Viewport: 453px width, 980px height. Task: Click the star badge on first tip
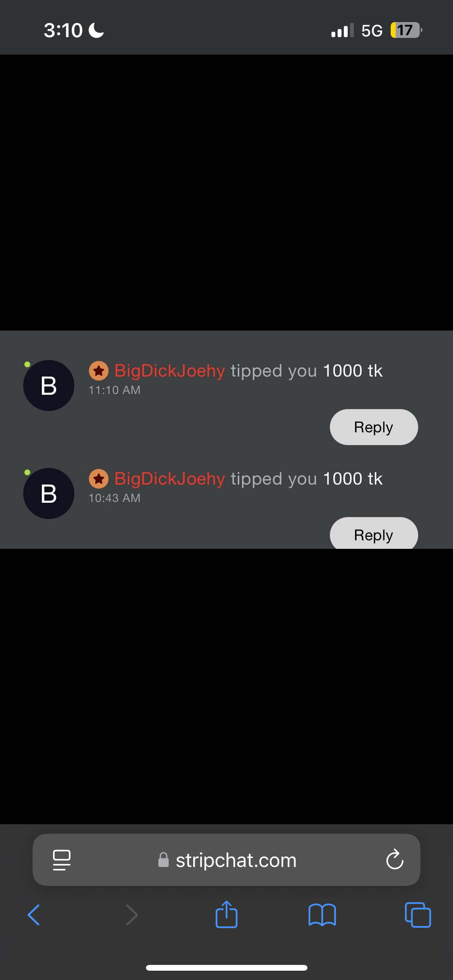coord(99,371)
